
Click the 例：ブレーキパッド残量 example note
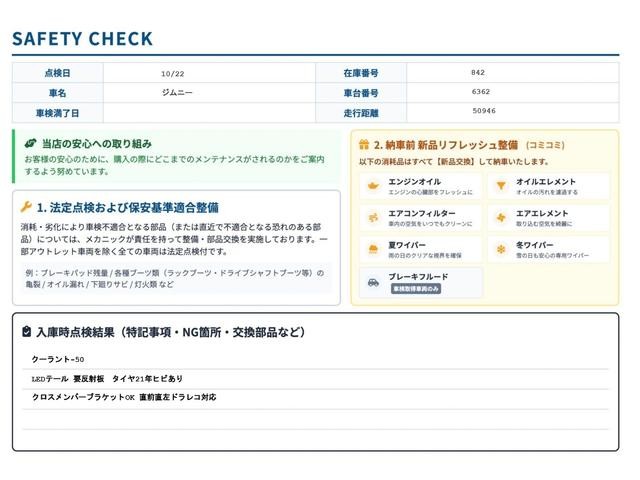coord(175,278)
